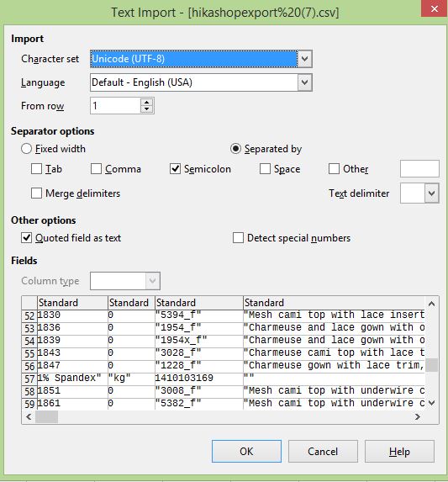Click the horizontal scroll left arrow
This screenshot has height=482, width=448.
coord(29,417)
